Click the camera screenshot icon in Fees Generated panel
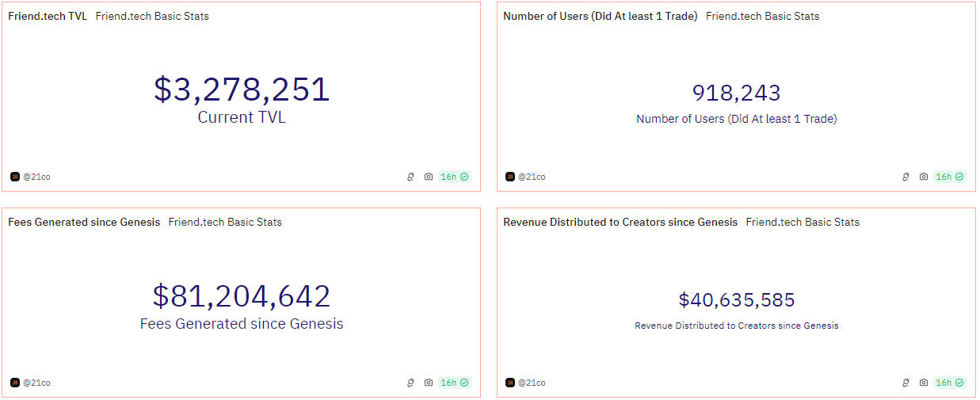Image resolution: width=980 pixels, height=400 pixels. (x=429, y=383)
